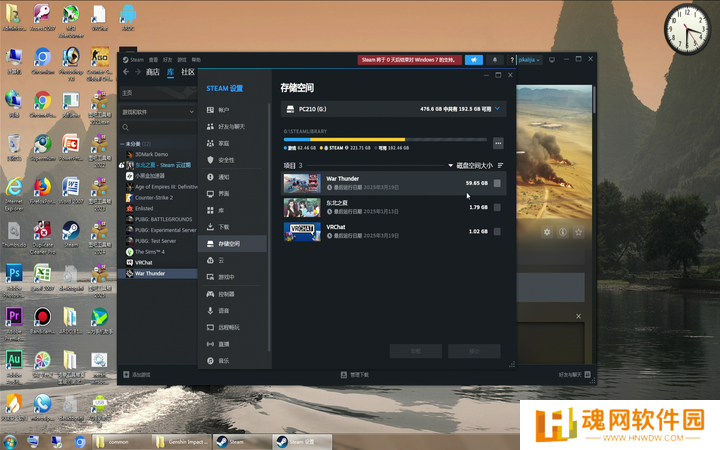Check the War Thunder storage checkbox
The height and width of the screenshot is (450, 720).
coord(497,183)
